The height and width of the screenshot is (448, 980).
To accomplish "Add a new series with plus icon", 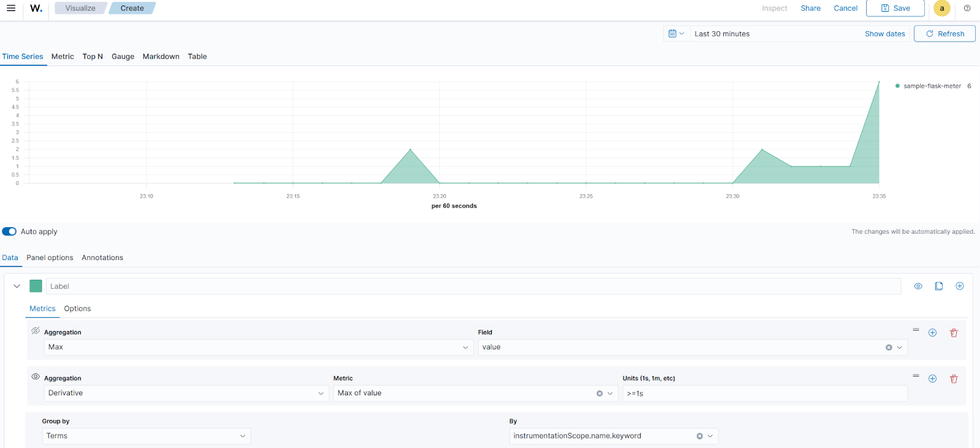I will 960,286.
